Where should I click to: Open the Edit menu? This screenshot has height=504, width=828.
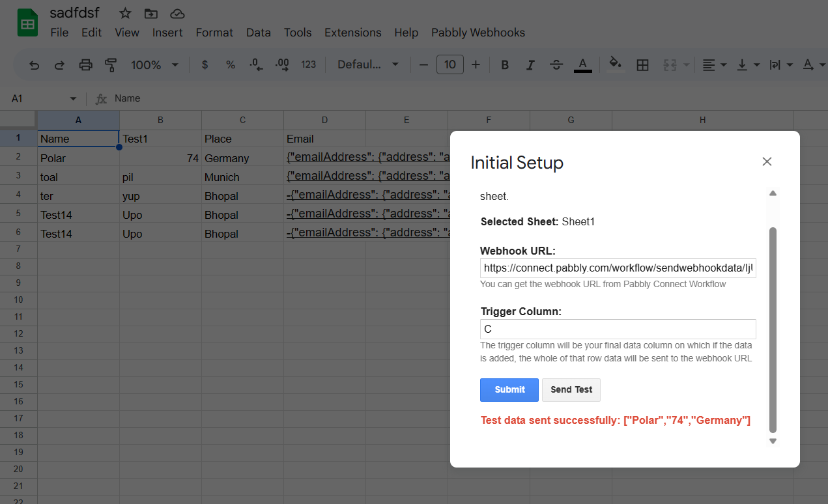[91, 33]
